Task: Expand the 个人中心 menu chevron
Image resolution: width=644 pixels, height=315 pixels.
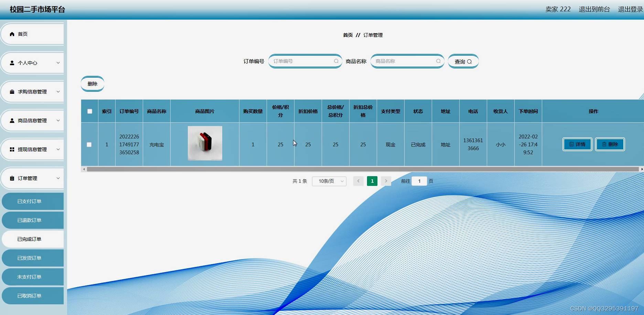Action: 58,63
